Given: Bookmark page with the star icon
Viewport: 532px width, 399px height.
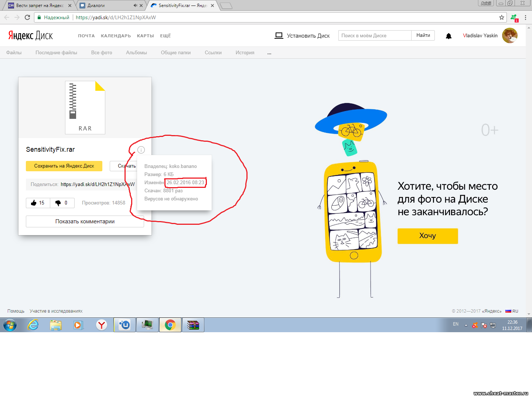Looking at the screenshot, I should 501,17.
